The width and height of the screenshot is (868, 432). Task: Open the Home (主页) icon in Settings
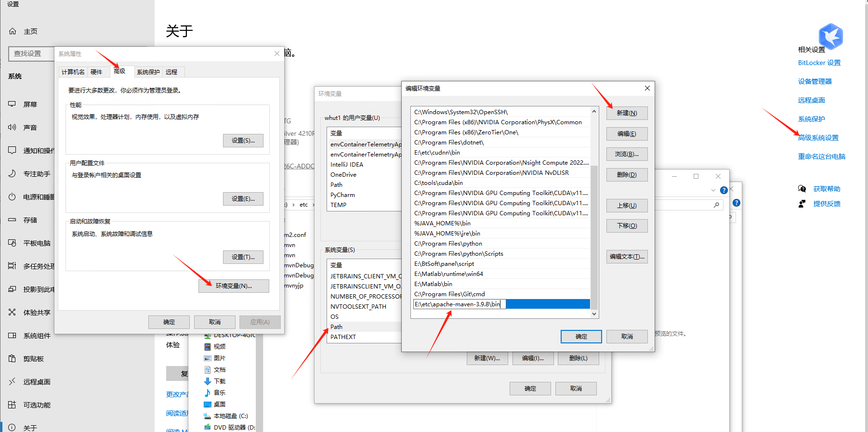click(x=13, y=31)
